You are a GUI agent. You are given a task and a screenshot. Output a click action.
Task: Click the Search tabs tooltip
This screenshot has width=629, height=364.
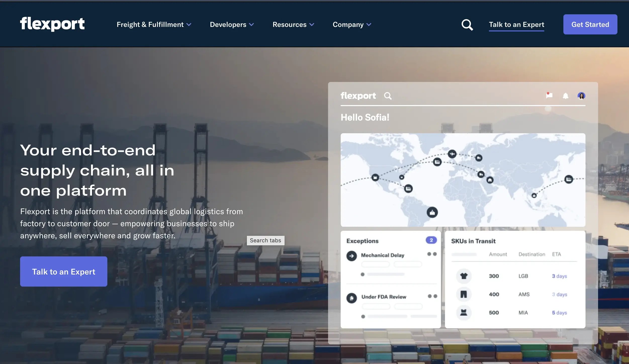pyautogui.click(x=265, y=240)
